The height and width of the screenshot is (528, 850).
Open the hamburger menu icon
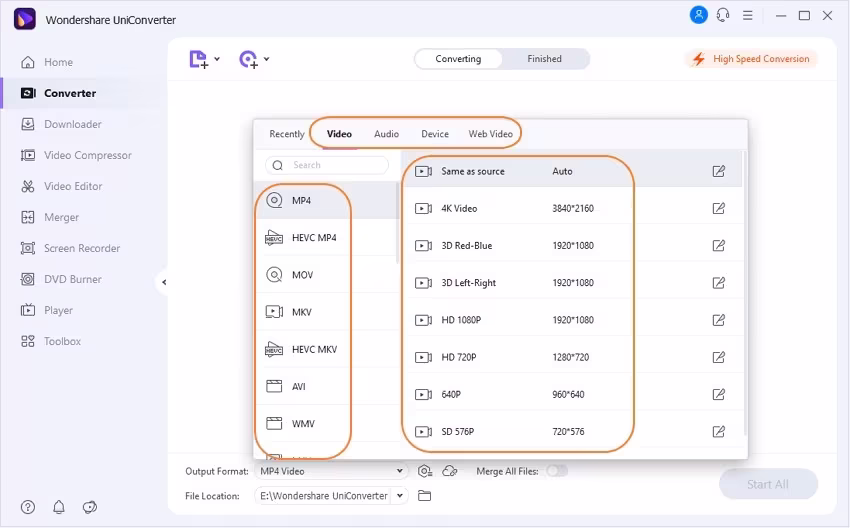[x=748, y=16]
